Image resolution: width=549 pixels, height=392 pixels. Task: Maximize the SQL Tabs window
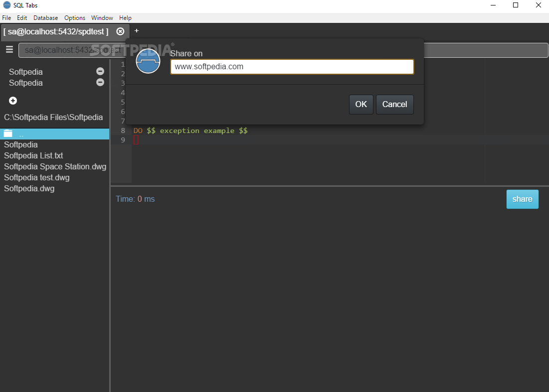[x=516, y=5]
